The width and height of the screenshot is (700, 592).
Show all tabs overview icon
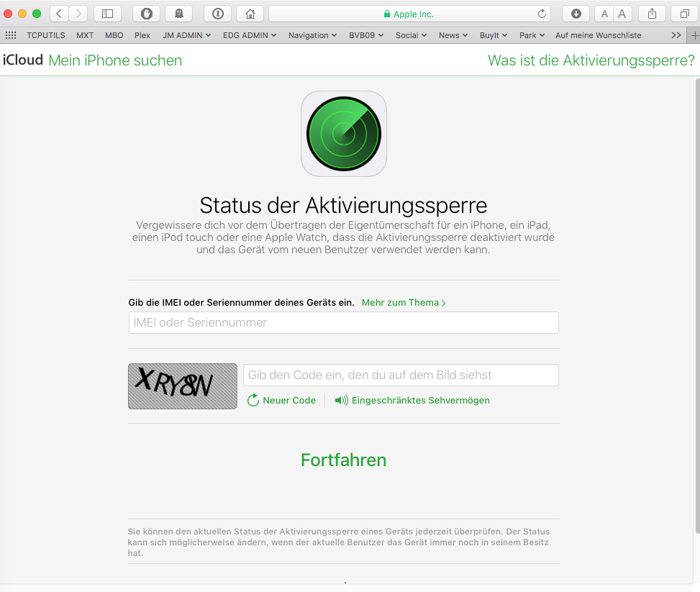point(685,14)
